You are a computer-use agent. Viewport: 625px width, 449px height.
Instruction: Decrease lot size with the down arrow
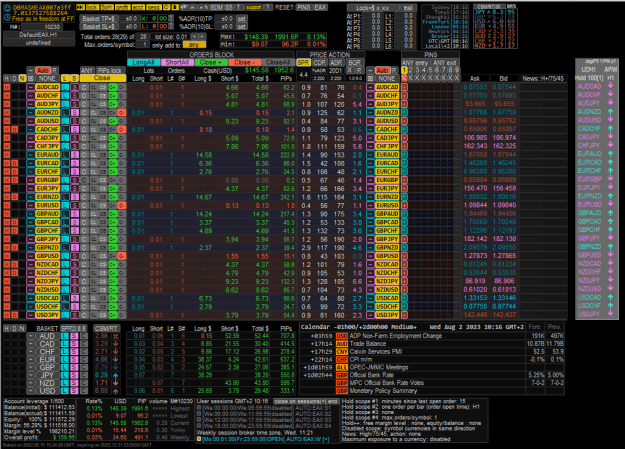195,37
